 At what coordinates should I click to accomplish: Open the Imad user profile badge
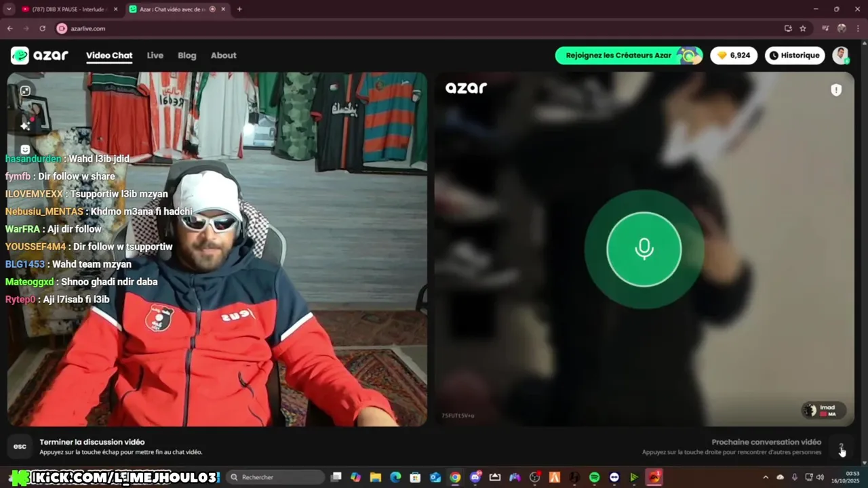pyautogui.click(x=823, y=410)
